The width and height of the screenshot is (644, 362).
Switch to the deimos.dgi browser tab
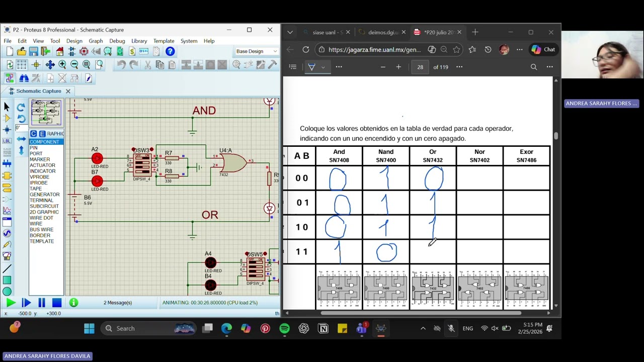click(x=382, y=32)
